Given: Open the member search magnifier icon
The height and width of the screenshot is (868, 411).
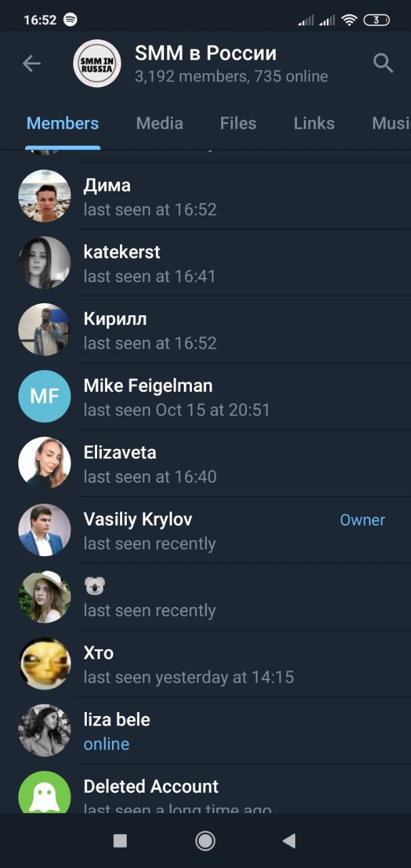Looking at the screenshot, I should [x=383, y=64].
